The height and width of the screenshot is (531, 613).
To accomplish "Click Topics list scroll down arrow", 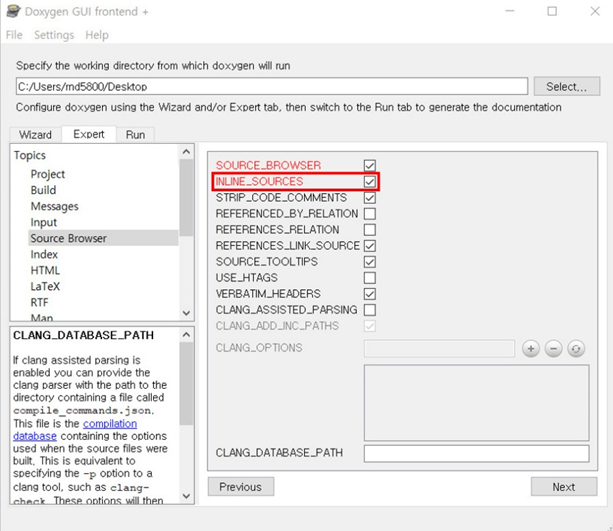I will pyautogui.click(x=186, y=313).
